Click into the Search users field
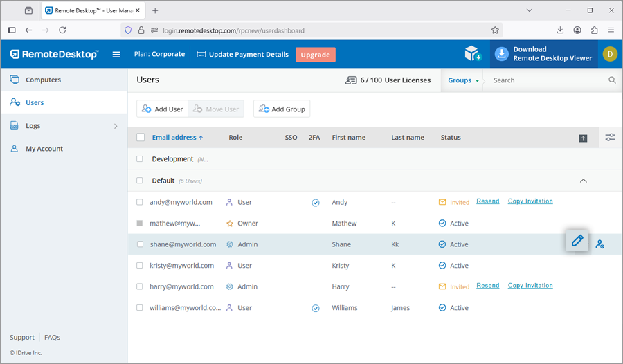The width and height of the screenshot is (623, 364). point(547,80)
